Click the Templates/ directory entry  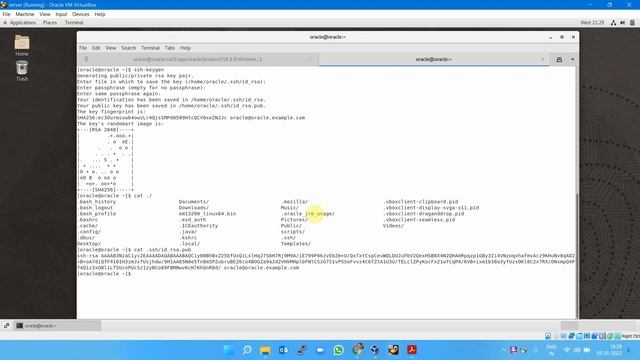[296, 244]
